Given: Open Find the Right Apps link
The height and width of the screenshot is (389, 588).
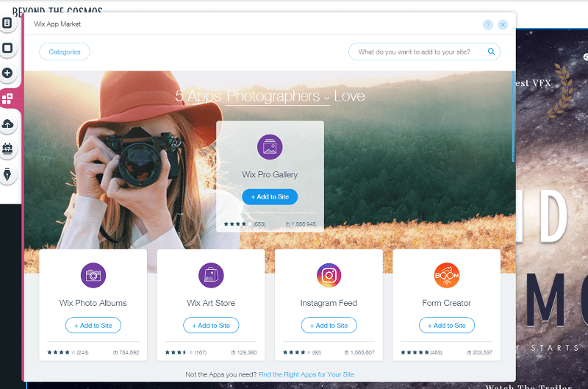Looking at the screenshot, I should 306,374.
